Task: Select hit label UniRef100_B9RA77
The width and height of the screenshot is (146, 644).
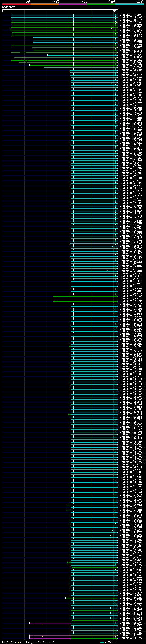Action: tap(131, 20)
